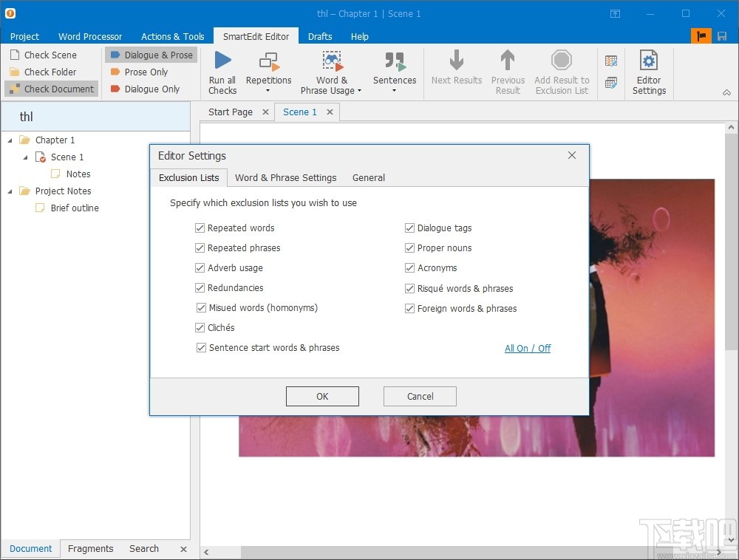This screenshot has width=739, height=560.
Task: Collapse the Project Notes folder
Action: click(x=9, y=191)
